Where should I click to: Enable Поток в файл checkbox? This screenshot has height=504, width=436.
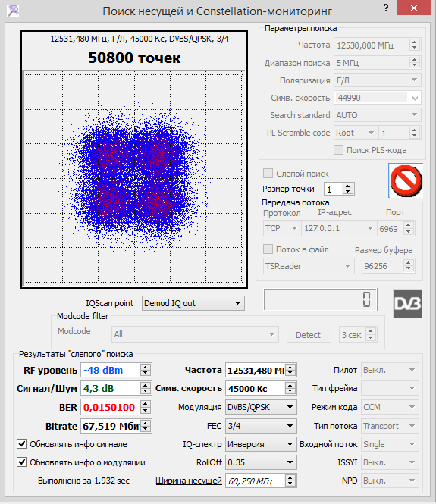tap(268, 249)
